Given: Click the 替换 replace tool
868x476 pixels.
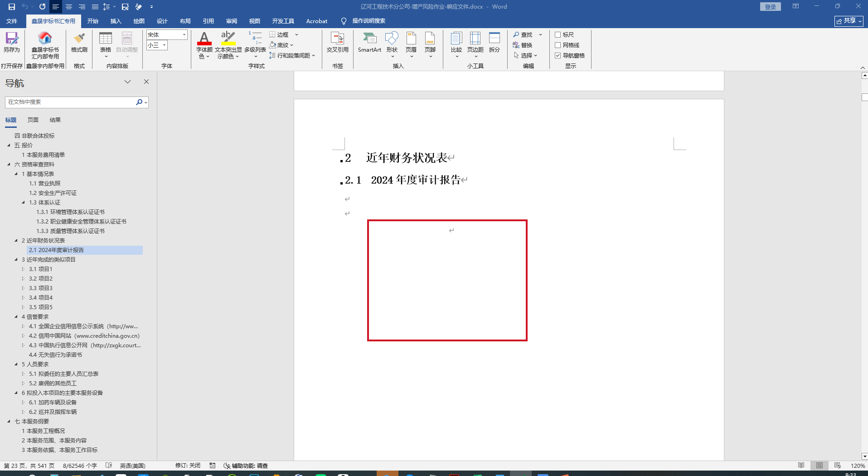Looking at the screenshot, I should pyautogui.click(x=523, y=45).
